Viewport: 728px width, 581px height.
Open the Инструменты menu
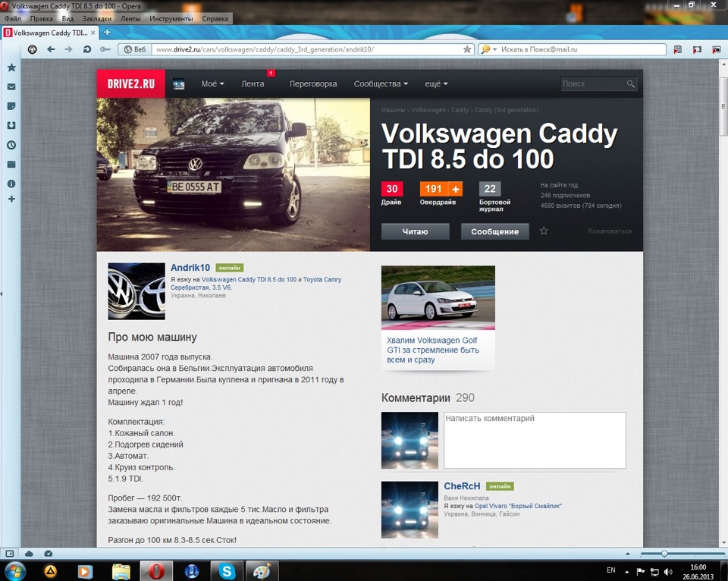pyautogui.click(x=171, y=18)
